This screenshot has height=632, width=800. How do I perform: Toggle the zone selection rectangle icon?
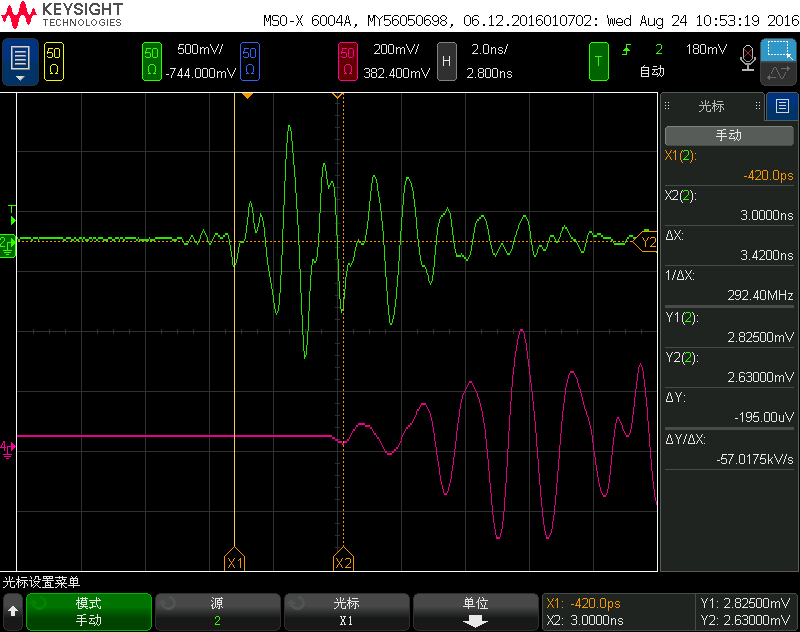click(x=778, y=50)
